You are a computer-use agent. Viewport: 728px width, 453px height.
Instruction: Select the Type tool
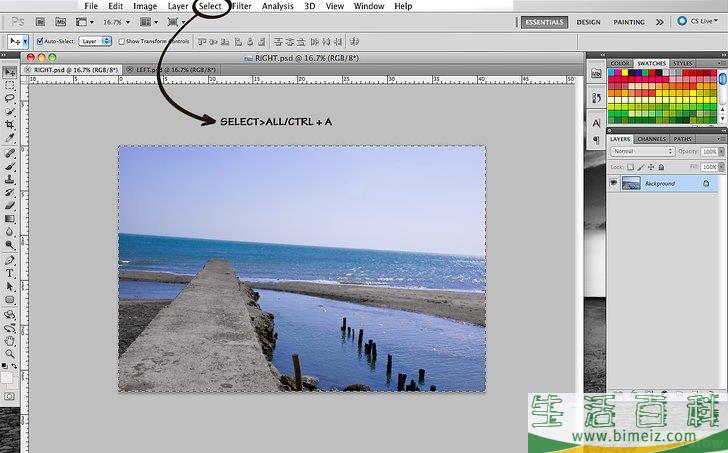pyautogui.click(x=10, y=272)
